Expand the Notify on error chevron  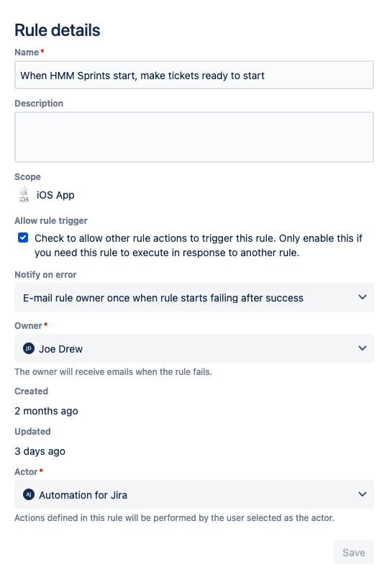point(363,297)
